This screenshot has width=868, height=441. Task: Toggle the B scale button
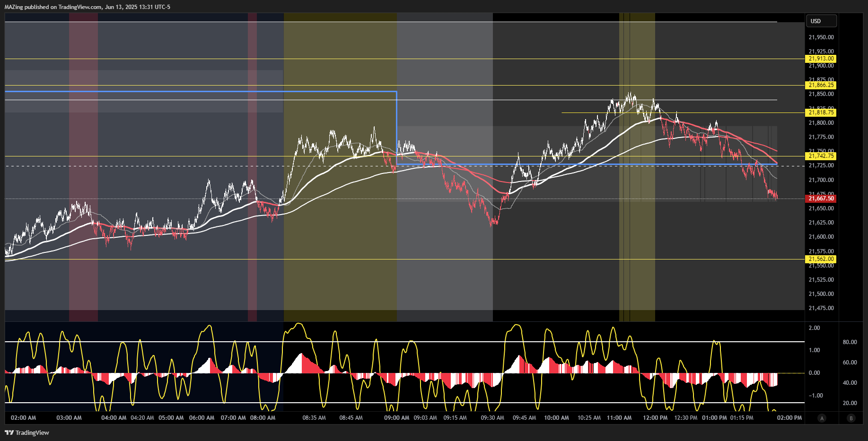[x=851, y=418]
